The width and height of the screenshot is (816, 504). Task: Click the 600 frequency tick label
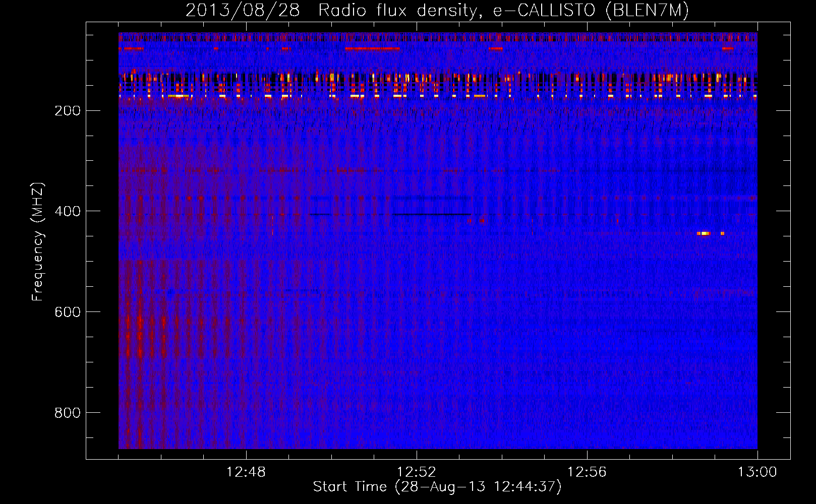click(68, 312)
